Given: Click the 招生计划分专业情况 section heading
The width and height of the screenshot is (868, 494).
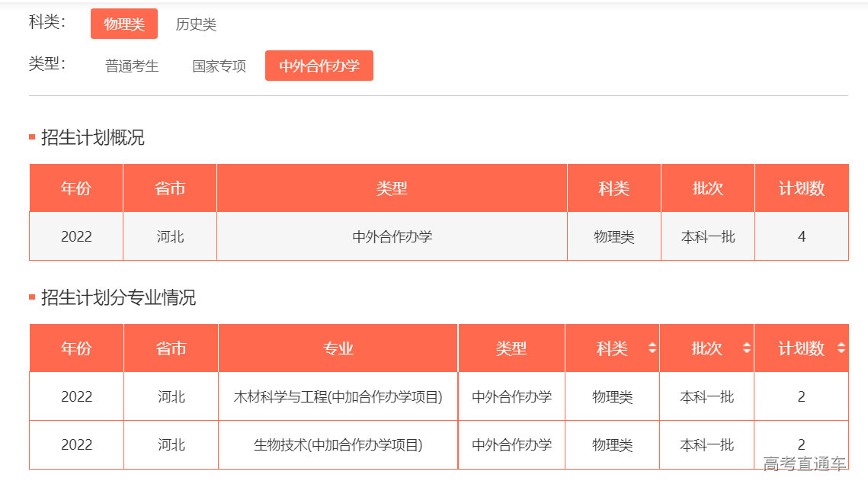Looking at the screenshot, I should pyautogui.click(x=118, y=297).
